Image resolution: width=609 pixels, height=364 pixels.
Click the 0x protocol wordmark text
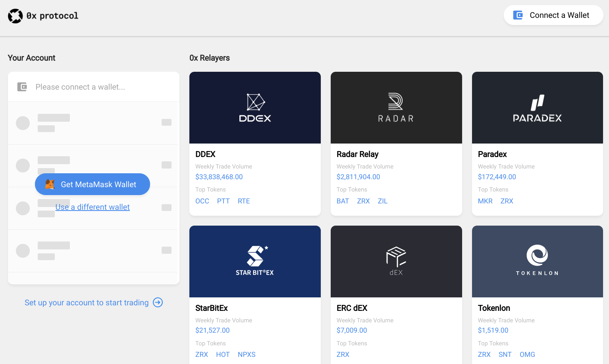[x=52, y=16]
